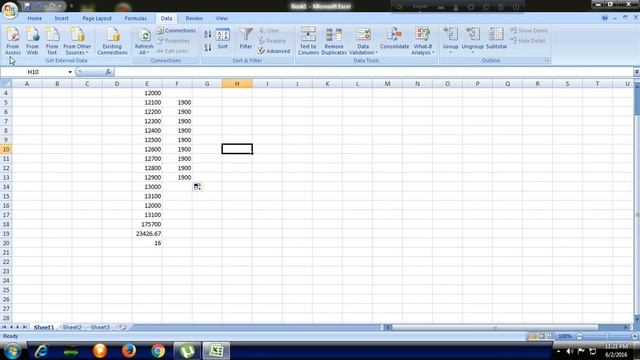Open Auto Fill Options smart tag
Viewport: 640px width, 360px height.
click(197, 187)
